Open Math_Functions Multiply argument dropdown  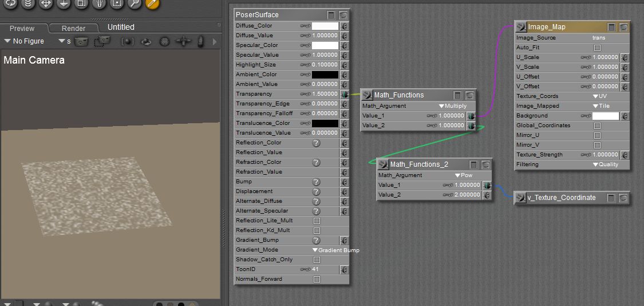(453, 106)
